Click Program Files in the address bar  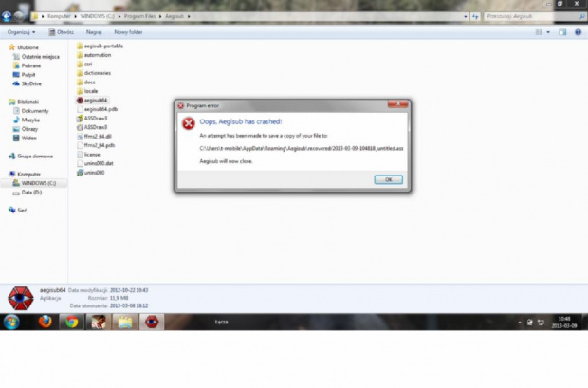(139, 16)
